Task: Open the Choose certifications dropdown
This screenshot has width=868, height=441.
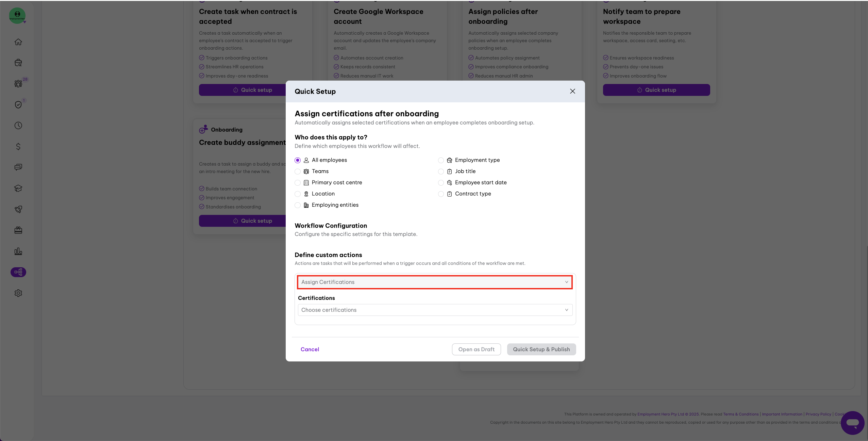Action: pyautogui.click(x=435, y=310)
